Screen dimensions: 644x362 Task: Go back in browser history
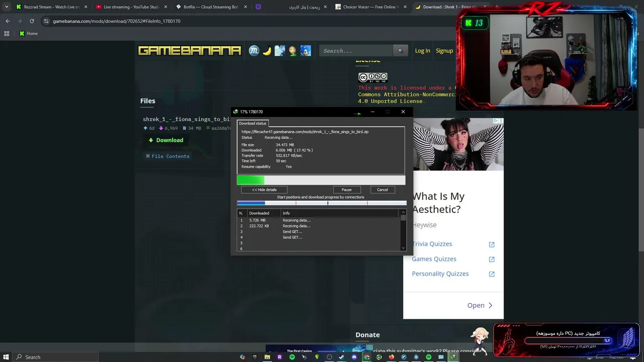[8, 21]
